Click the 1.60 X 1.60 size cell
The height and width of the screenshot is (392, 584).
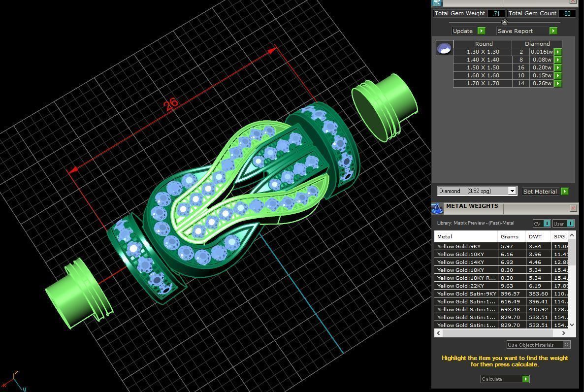pos(483,75)
